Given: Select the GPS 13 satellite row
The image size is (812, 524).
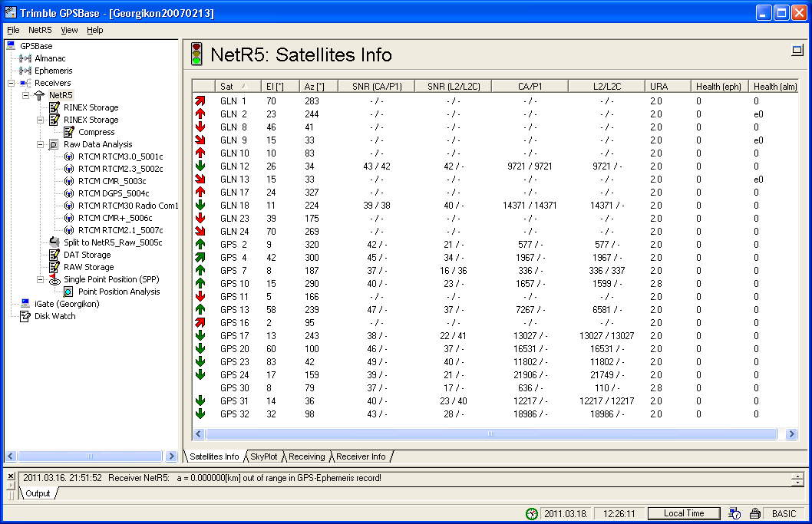Looking at the screenshot, I should pos(495,310).
